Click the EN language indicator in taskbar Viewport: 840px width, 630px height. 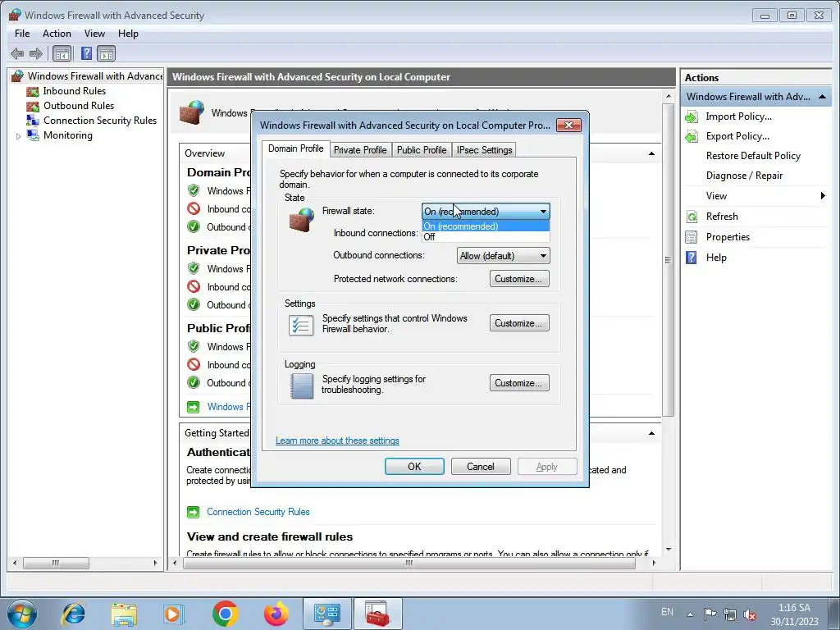coord(667,612)
